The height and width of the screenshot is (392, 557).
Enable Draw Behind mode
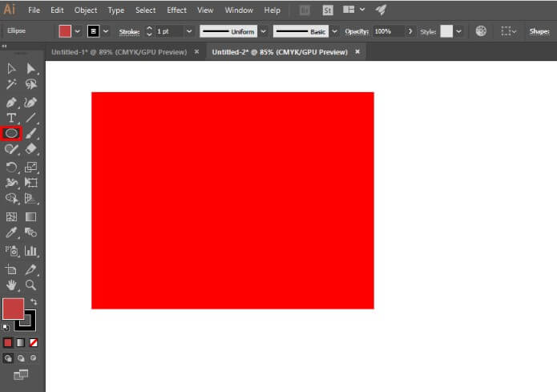pyautogui.click(x=21, y=358)
